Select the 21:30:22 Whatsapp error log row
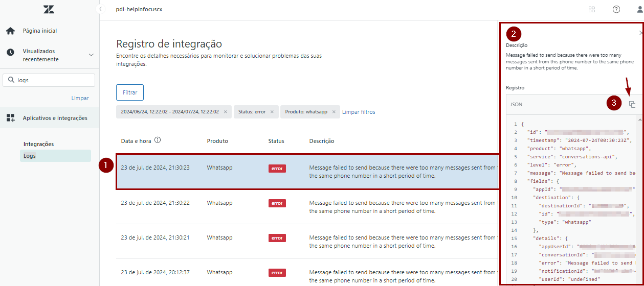Screen dimensions: 644x286 coord(307,207)
